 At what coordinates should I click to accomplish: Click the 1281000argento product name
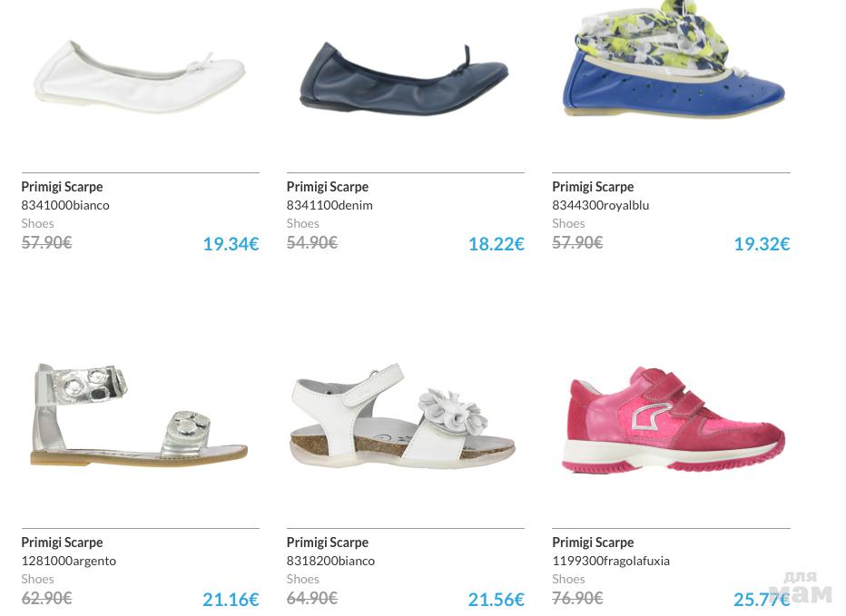click(68, 561)
